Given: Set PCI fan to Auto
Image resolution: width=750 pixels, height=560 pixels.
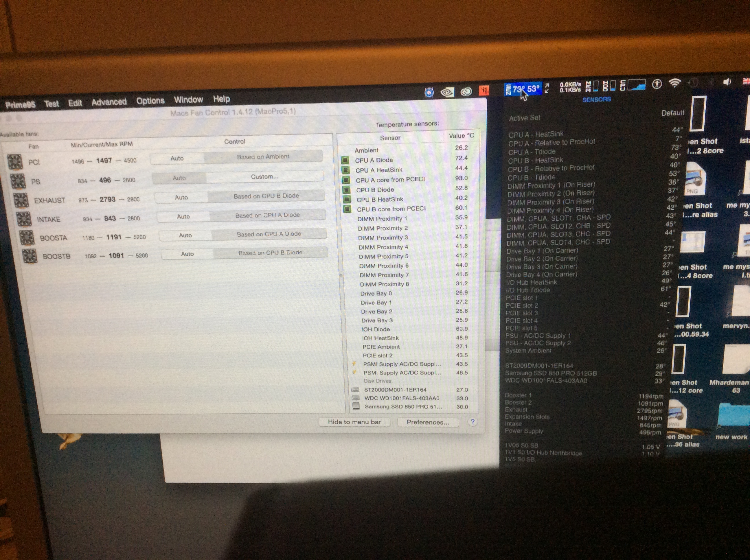Looking at the screenshot, I should point(177,158).
